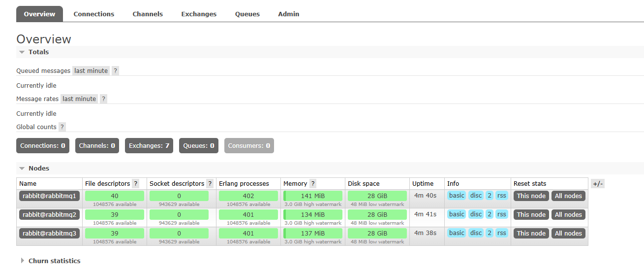Click help icon next to Queued messages
Screen dimensions: 644x272
pyautogui.click(x=115, y=71)
